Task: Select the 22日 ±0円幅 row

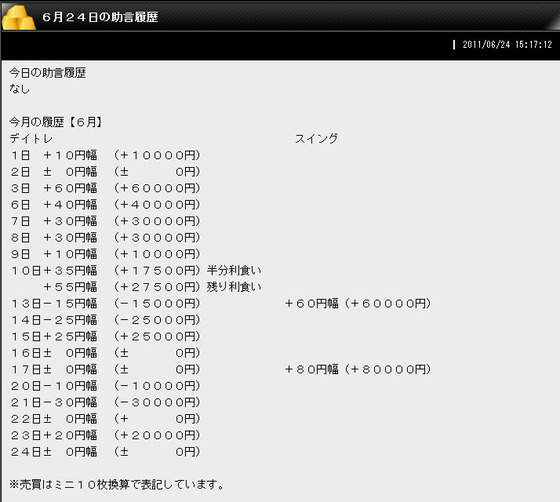Action: click(x=105, y=418)
